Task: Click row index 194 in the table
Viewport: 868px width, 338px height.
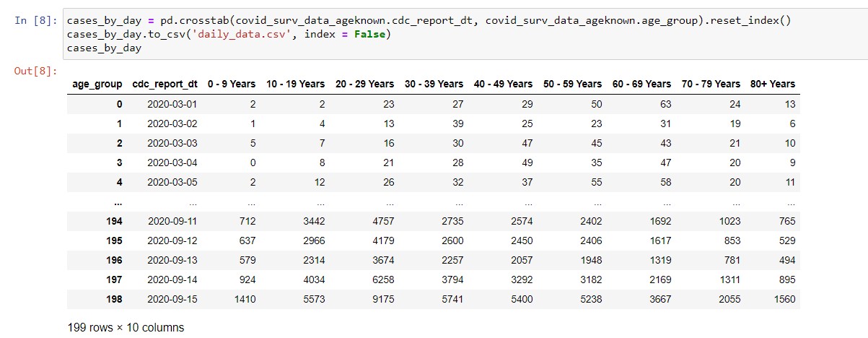Action: [x=113, y=220]
